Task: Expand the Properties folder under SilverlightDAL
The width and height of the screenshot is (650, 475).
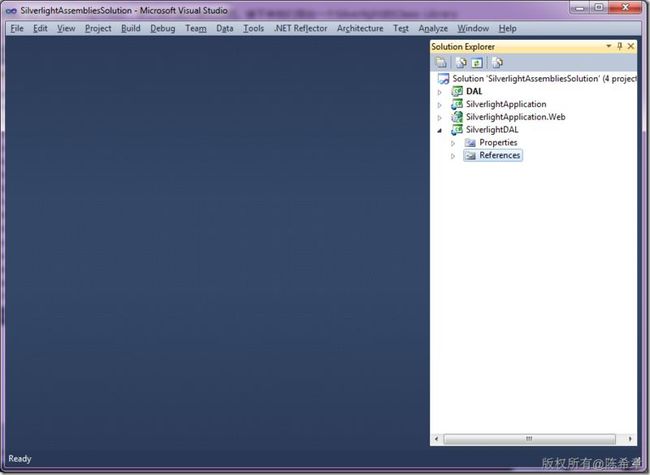Action: [453, 143]
